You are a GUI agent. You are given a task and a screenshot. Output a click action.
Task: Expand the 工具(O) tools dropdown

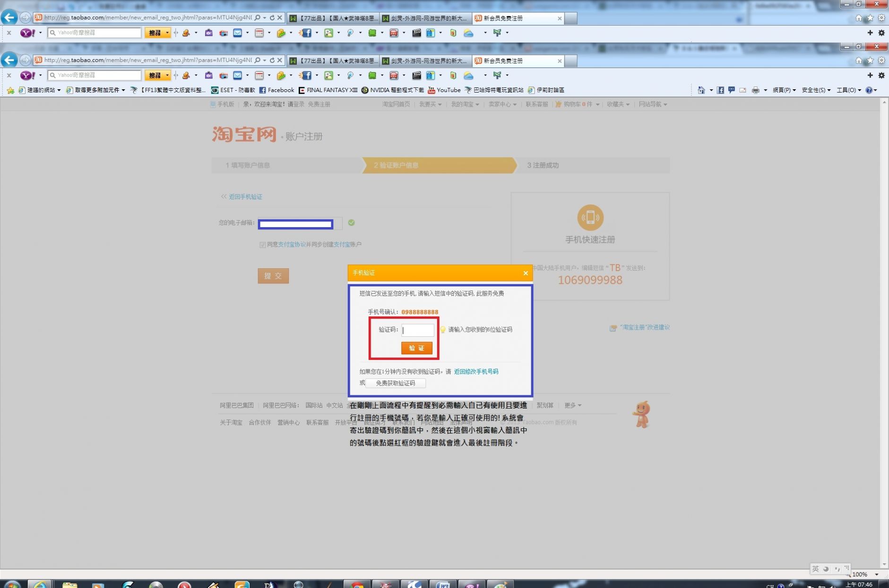click(x=848, y=90)
